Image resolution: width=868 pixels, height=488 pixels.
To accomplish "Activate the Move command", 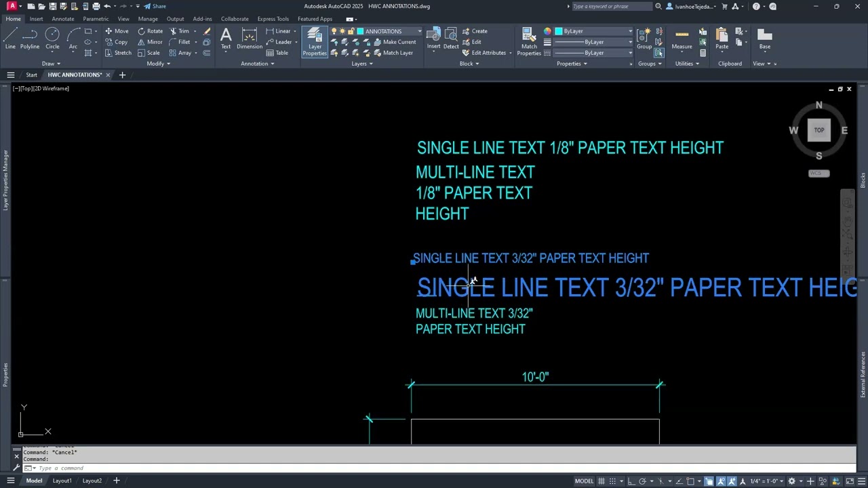I will click(x=117, y=31).
